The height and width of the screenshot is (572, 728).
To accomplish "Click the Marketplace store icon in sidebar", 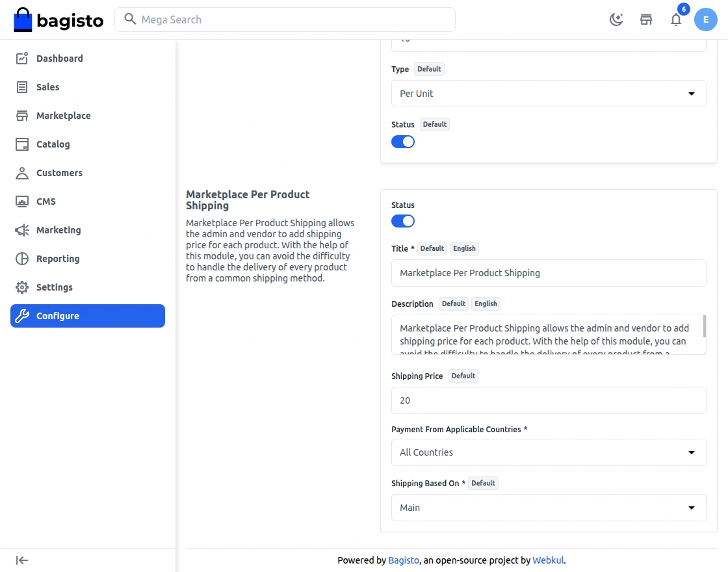I will pyautogui.click(x=22, y=116).
